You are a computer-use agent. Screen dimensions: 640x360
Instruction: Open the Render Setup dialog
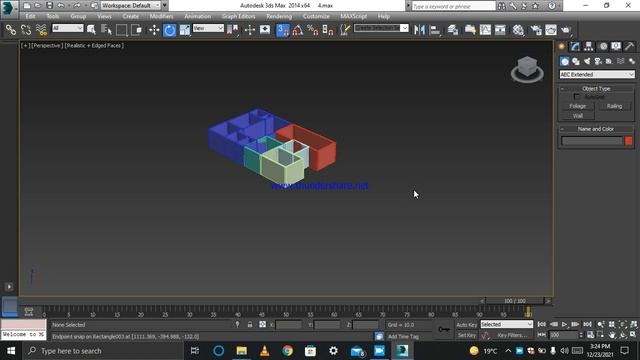click(x=536, y=29)
